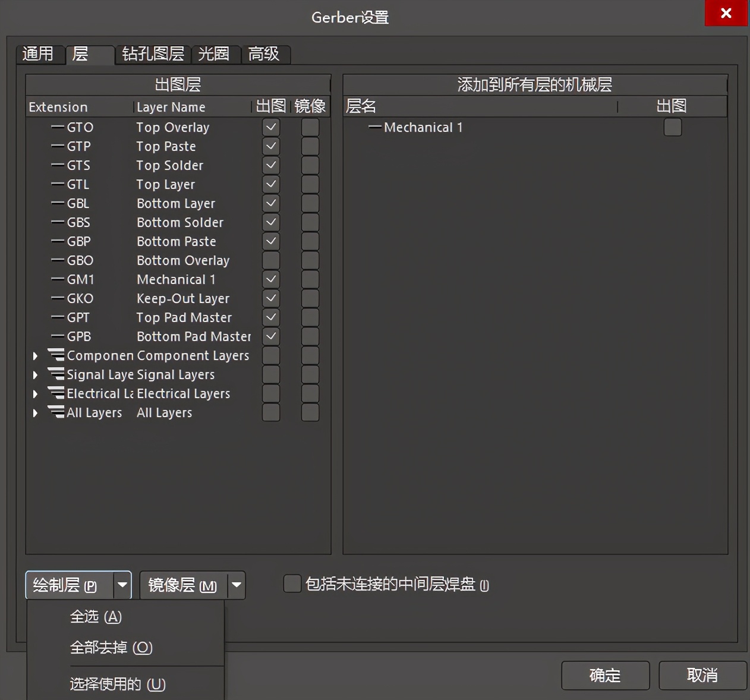The width and height of the screenshot is (750, 700).
Task: Click the Signal Layers stacked-layers icon
Action: [55, 374]
